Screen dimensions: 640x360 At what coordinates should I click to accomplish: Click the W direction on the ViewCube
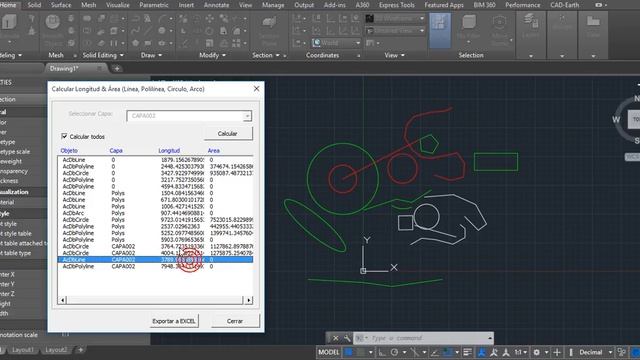(x=616, y=120)
